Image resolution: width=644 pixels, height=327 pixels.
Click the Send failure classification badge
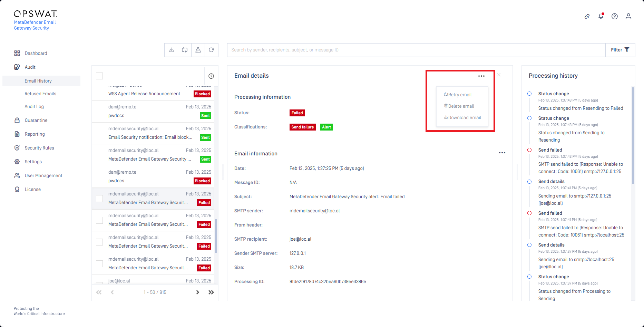tap(303, 127)
